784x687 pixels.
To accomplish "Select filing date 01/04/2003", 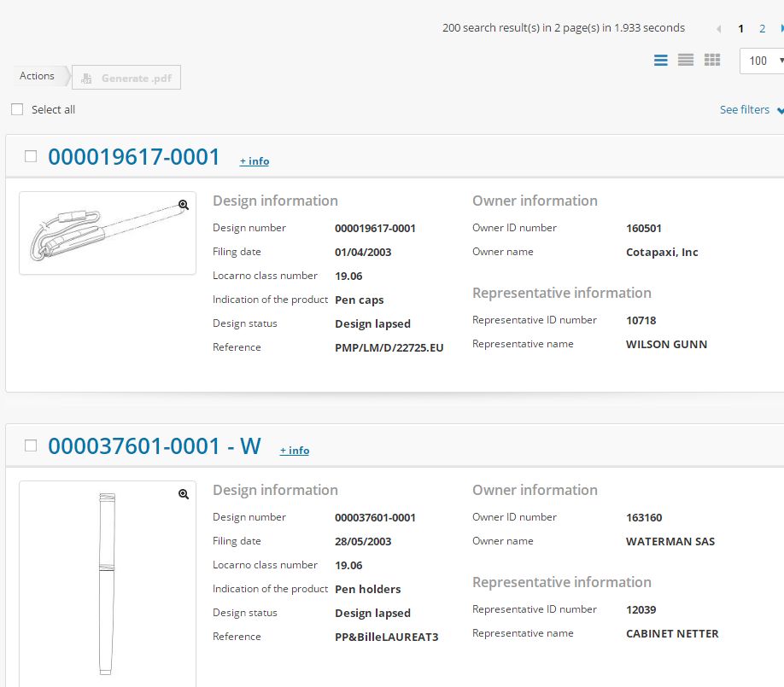I will coord(363,253).
